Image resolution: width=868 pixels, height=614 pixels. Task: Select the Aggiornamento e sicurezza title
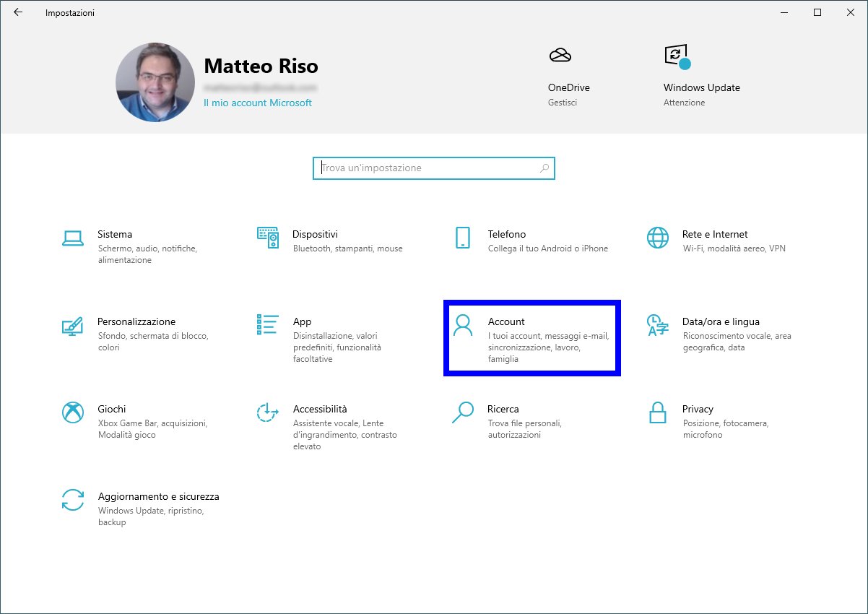[159, 496]
